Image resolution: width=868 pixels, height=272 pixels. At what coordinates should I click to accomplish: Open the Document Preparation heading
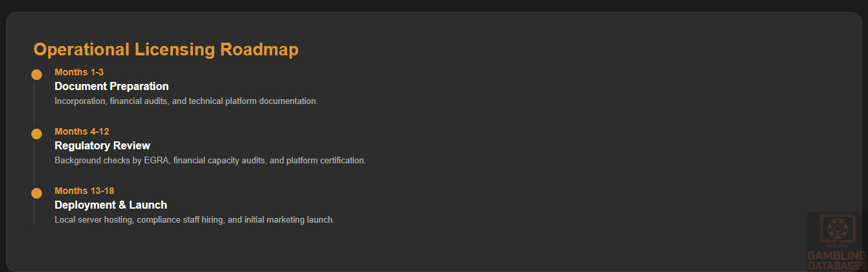click(112, 86)
